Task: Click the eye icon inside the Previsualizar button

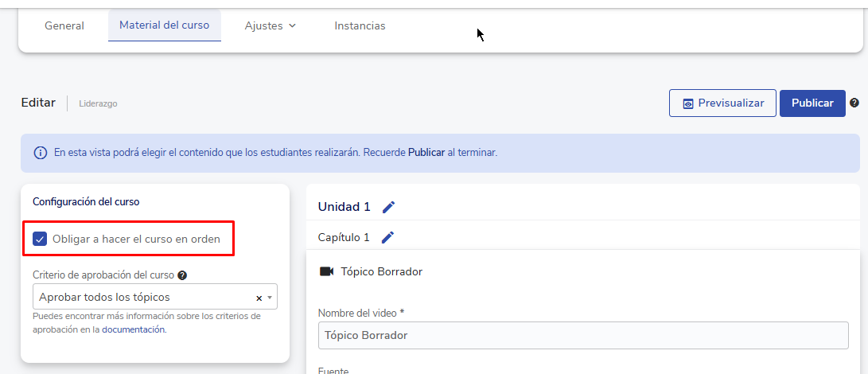Action: tap(688, 103)
